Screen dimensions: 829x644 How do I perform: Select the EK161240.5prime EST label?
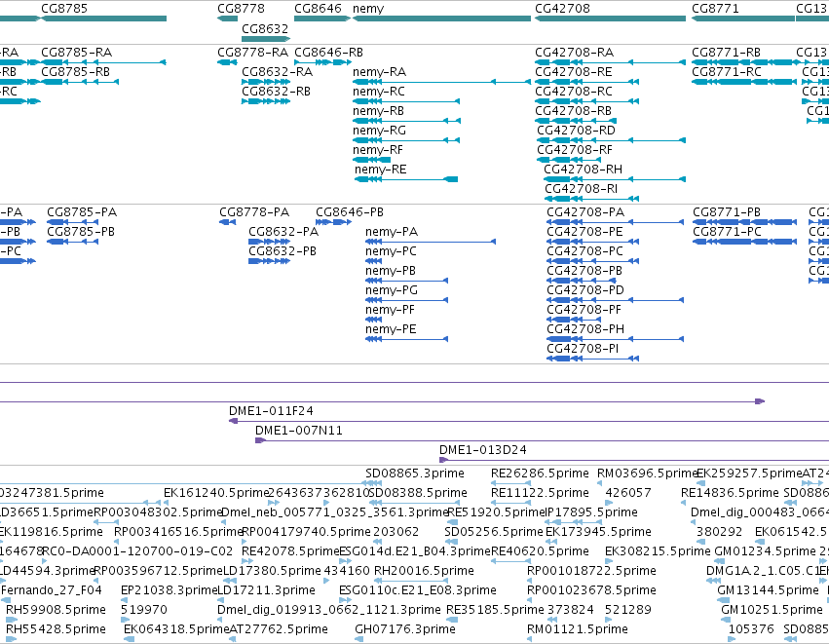[x=217, y=493]
